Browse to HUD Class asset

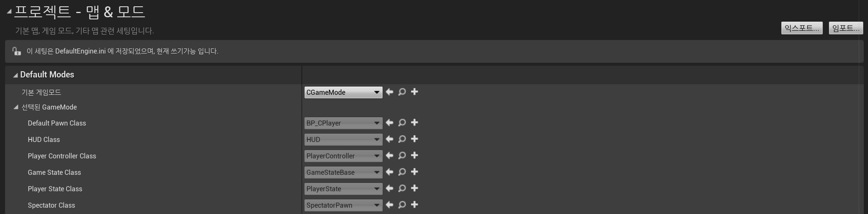tap(402, 139)
